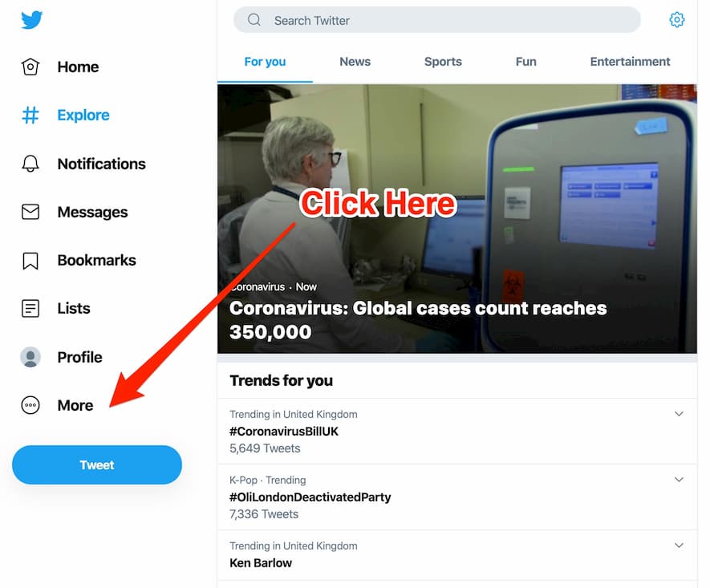710x588 pixels.
Task: Open the #CoronavirusBillUK trending link
Action: 284,432
